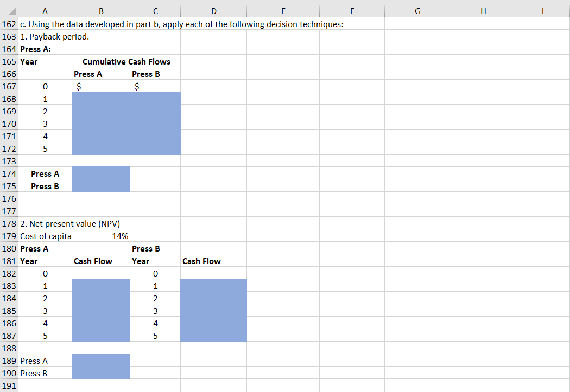Viewport: 570px width, 392px height.
Task: Click 'Year' header in column C
Action: (x=155, y=261)
